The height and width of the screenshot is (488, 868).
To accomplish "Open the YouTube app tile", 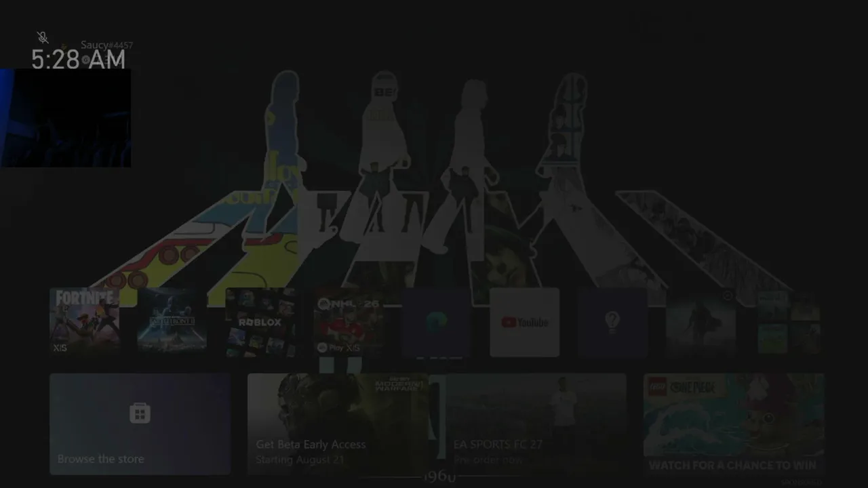I will click(x=525, y=322).
